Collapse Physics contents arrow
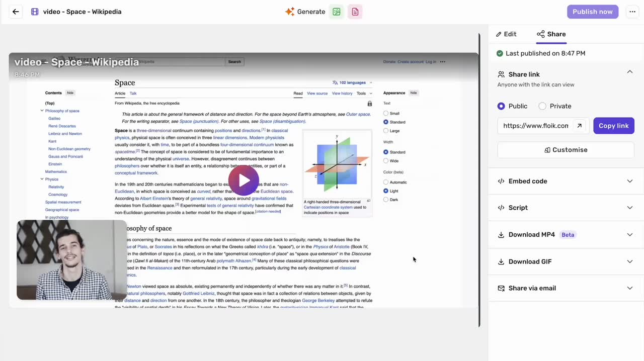 coord(42,179)
